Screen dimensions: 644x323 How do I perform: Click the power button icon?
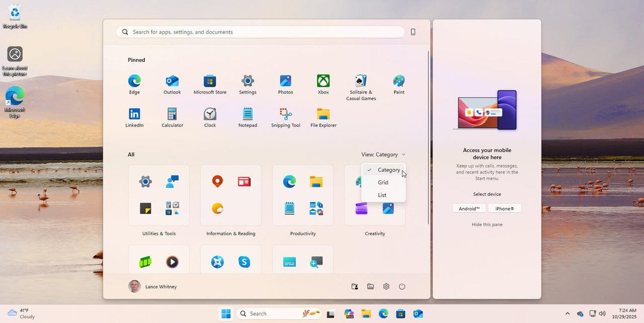tap(402, 287)
